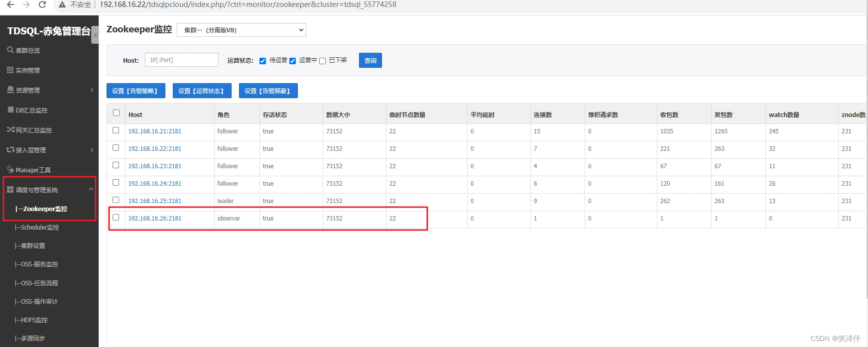Click the shuffle icon beside 网关汇总监控
The height and width of the screenshot is (347, 868).
point(10,129)
